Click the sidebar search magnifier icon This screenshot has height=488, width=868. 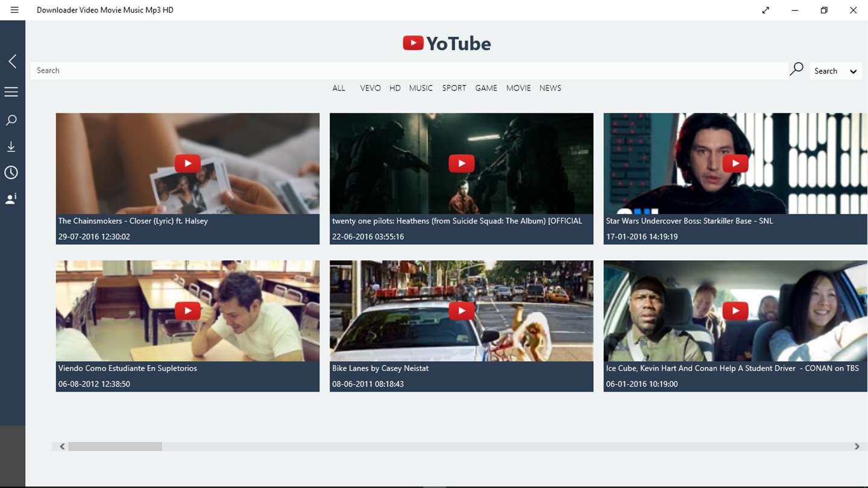[11, 120]
